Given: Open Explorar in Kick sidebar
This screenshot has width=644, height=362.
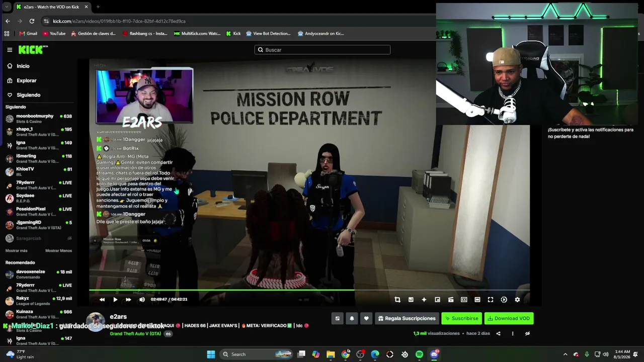Looking at the screenshot, I should 22,80.
